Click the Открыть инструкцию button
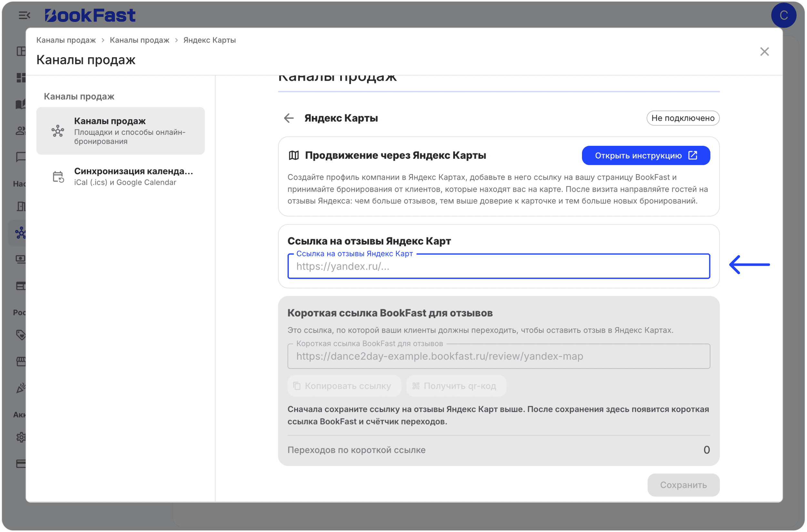Screen dimensions: 807x532 click(646, 156)
